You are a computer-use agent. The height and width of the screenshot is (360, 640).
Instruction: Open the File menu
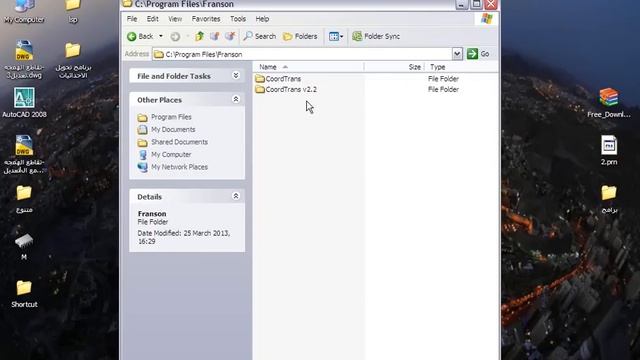(132, 19)
